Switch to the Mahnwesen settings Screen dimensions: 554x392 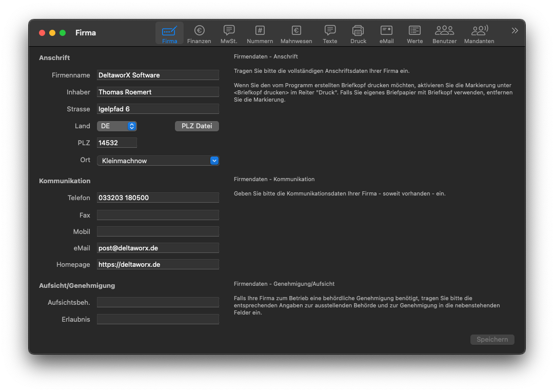tap(296, 34)
